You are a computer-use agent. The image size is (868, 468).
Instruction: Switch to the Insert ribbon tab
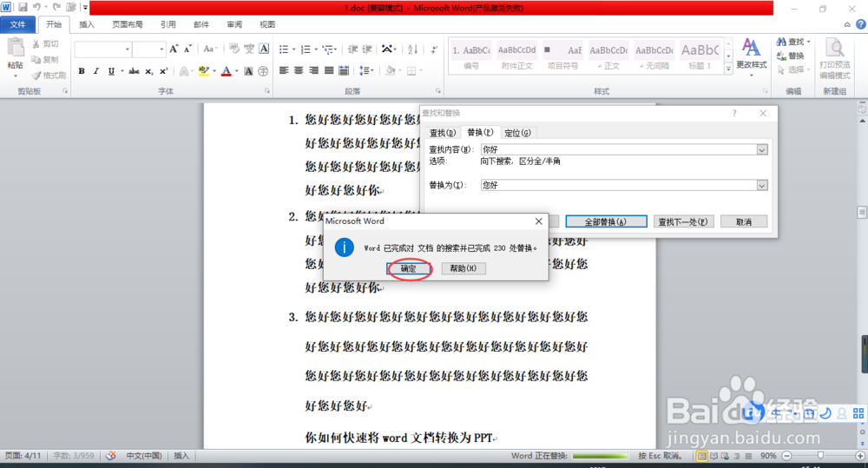pos(87,24)
